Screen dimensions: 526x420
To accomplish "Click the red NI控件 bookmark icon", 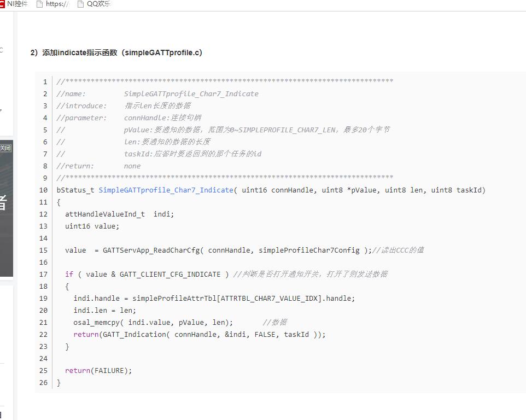I will click(x=2, y=4).
